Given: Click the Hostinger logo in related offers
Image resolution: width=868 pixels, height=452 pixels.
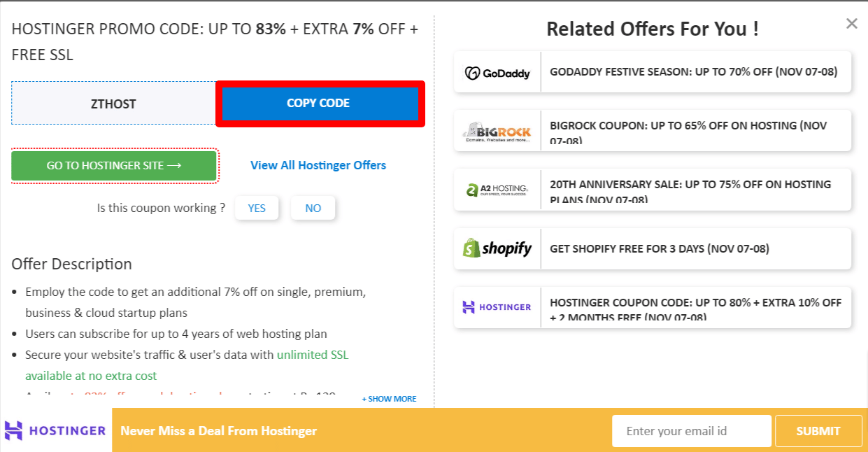Looking at the screenshot, I should pos(497,306).
